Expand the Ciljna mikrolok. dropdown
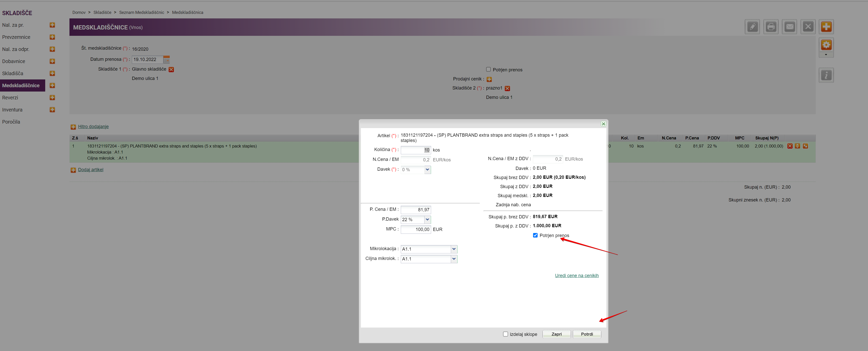The image size is (868, 351). coord(454,259)
